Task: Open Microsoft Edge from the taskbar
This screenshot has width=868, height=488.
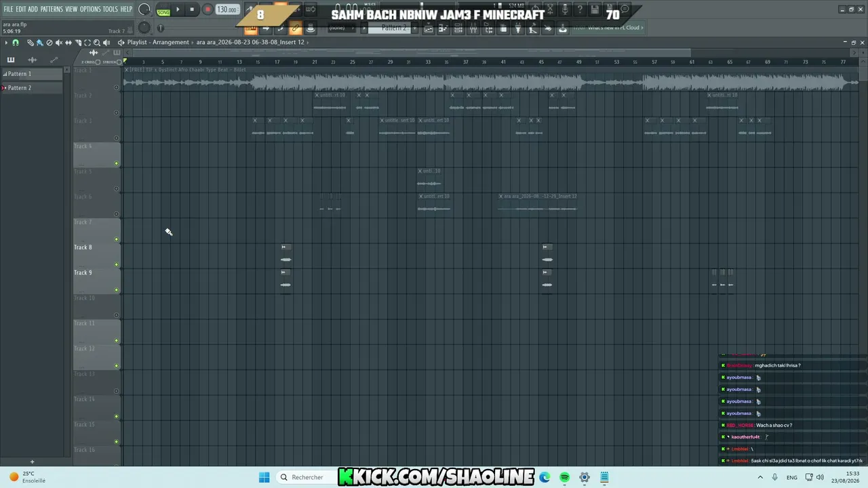Action: (545, 477)
